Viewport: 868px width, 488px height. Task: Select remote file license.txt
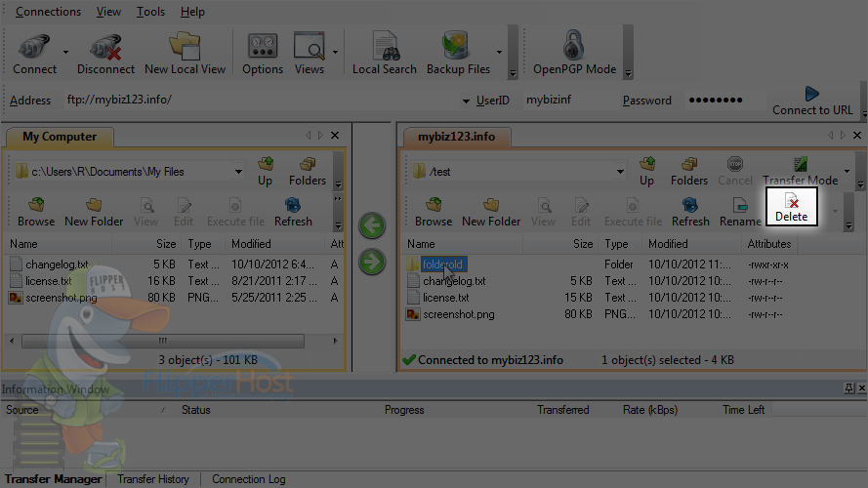[445, 298]
